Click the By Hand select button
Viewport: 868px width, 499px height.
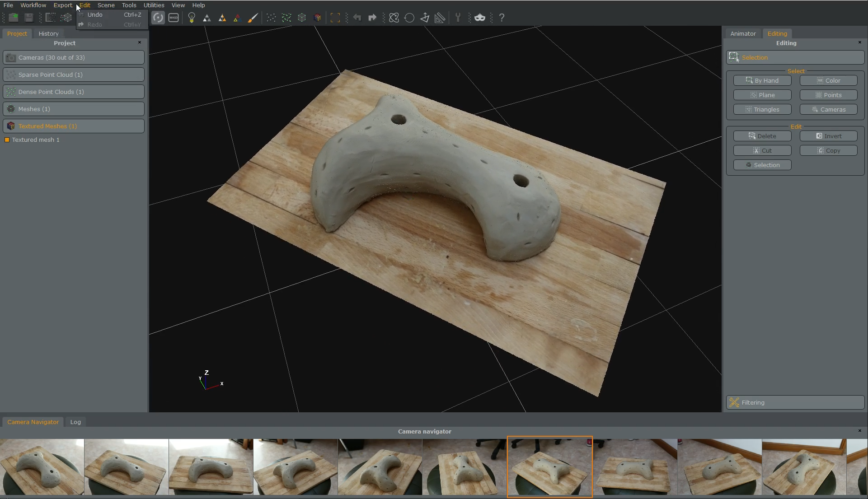pos(762,81)
